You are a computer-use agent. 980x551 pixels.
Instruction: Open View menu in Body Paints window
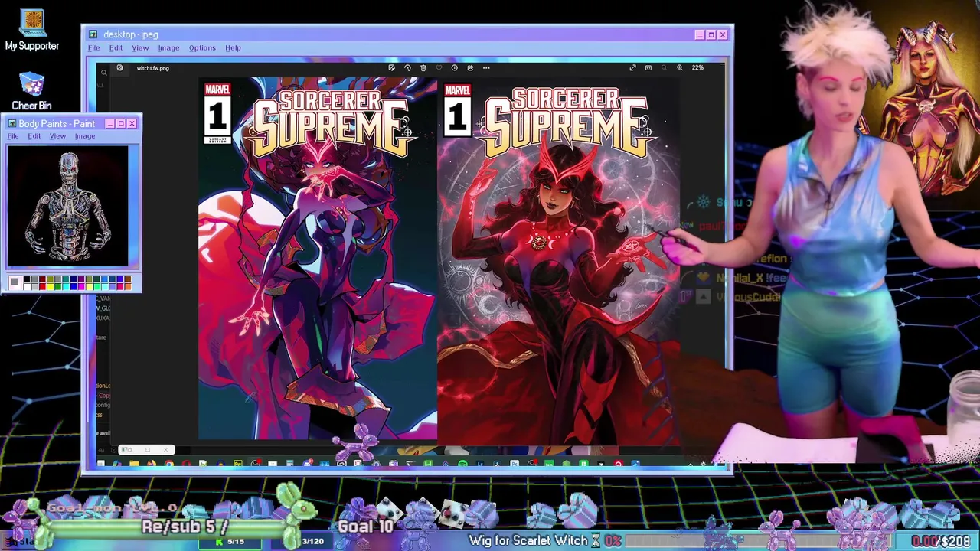coord(57,136)
